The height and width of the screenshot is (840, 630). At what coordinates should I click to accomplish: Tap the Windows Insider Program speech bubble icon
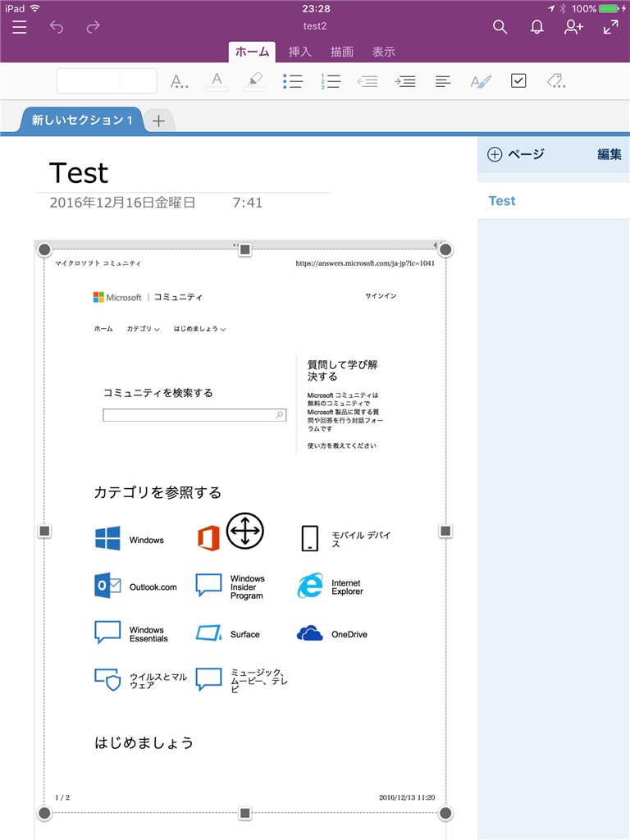(x=208, y=585)
